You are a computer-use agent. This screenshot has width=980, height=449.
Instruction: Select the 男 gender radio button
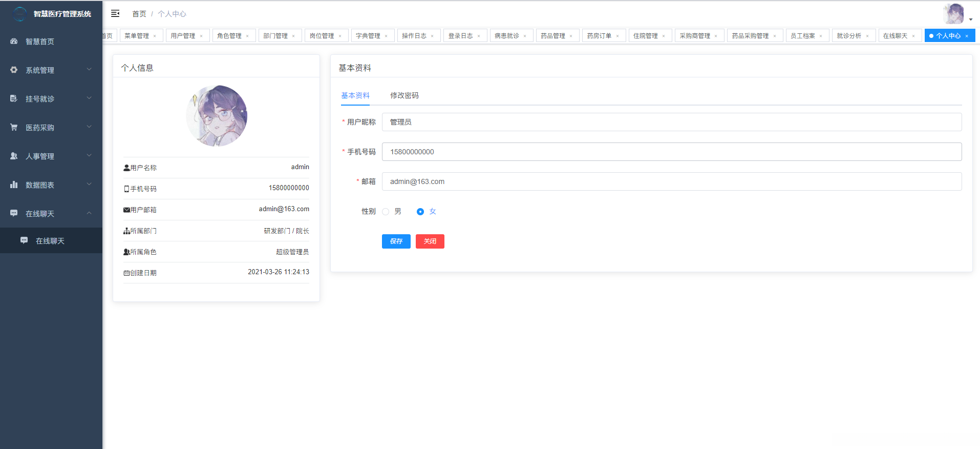(386, 212)
